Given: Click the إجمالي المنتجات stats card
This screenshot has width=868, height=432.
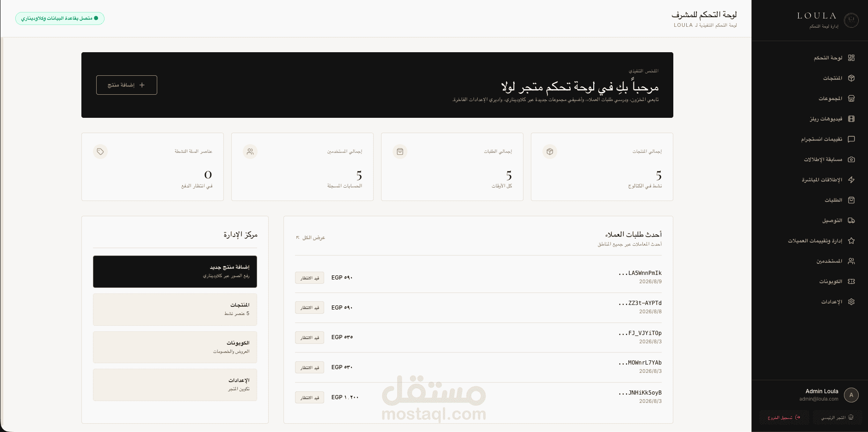Looking at the screenshot, I should pyautogui.click(x=602, y=167).
